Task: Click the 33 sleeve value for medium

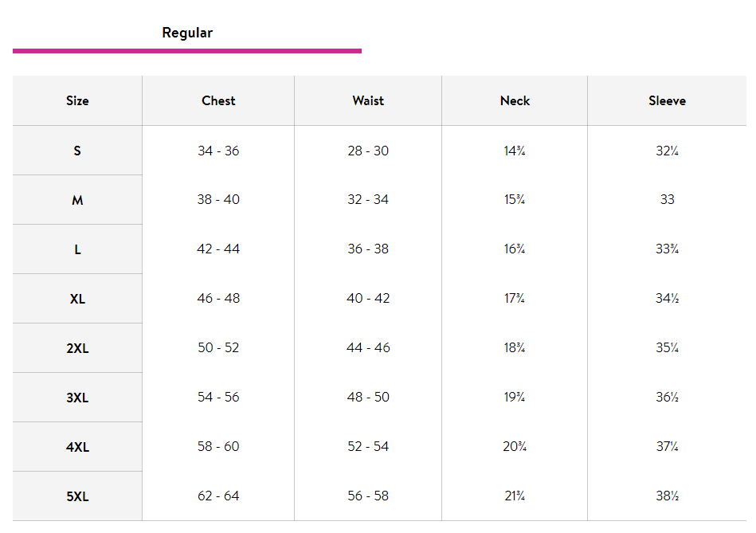Action: coord(667,199)
